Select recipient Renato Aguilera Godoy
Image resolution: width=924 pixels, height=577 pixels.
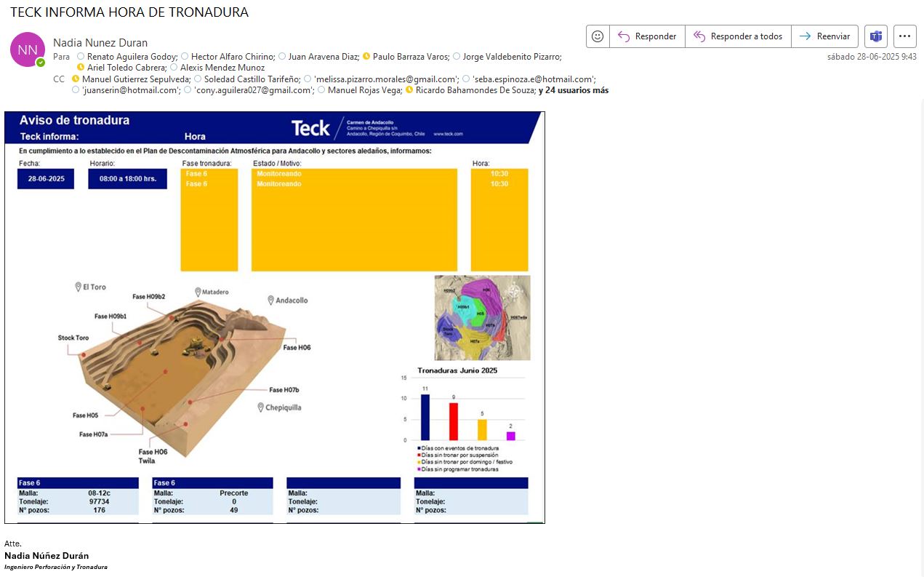click(x=132, y=57)
